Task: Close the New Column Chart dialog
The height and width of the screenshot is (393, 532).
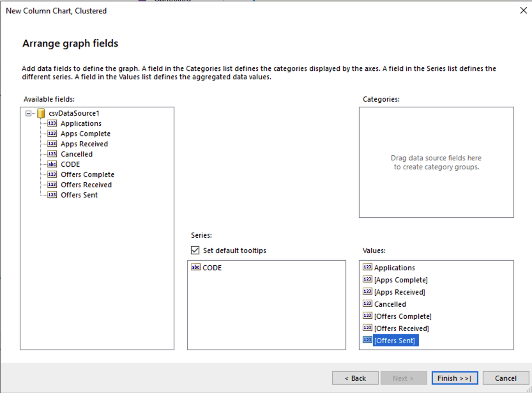Action: [524, 10]
